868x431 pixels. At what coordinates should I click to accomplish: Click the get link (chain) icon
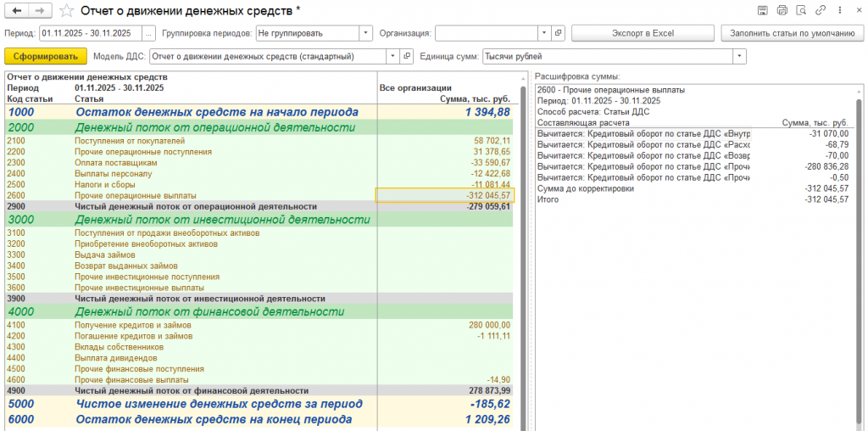(x=820, y=10)
